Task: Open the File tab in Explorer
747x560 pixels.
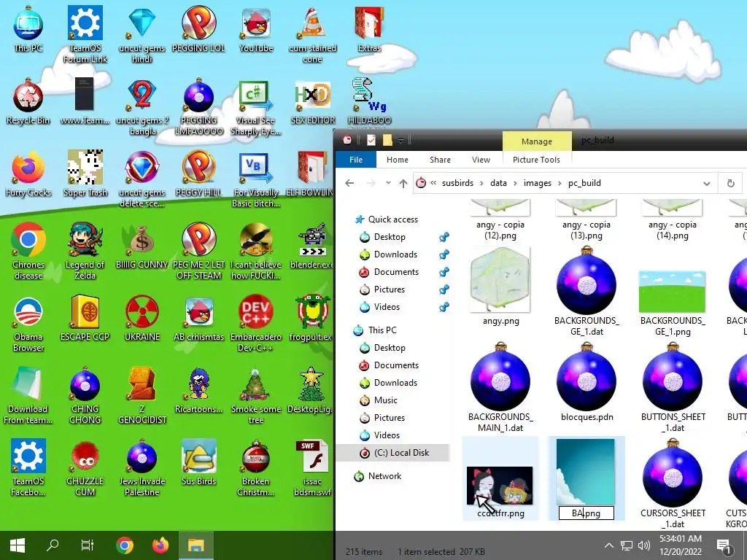Action: click(356, 160)
